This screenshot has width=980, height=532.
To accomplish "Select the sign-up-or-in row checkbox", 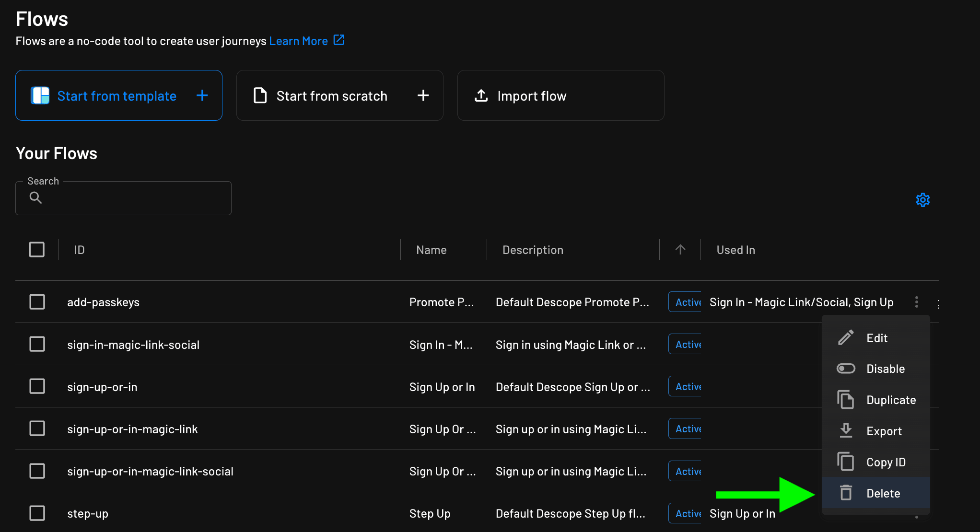I will tap(37, 386).
